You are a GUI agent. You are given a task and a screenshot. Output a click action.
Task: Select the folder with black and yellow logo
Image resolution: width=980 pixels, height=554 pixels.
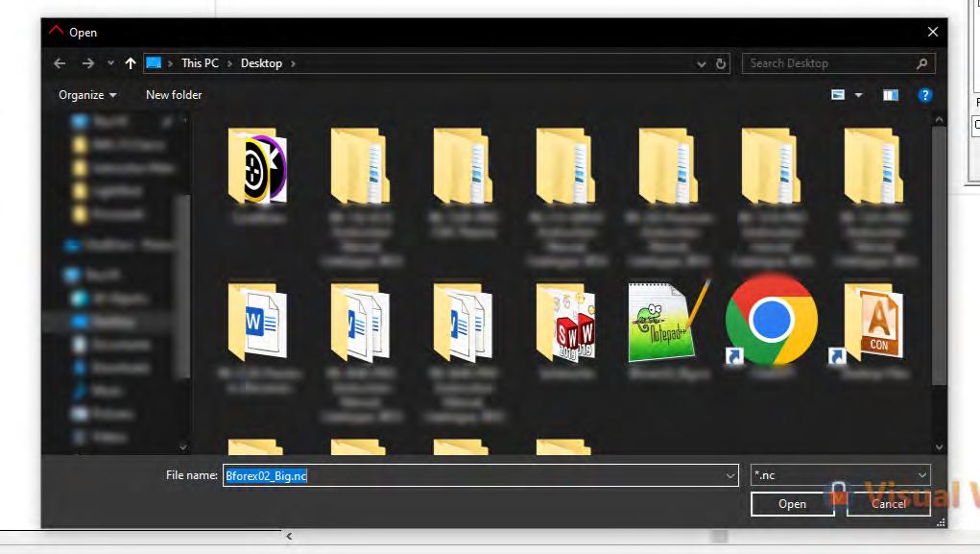(258, 167)
